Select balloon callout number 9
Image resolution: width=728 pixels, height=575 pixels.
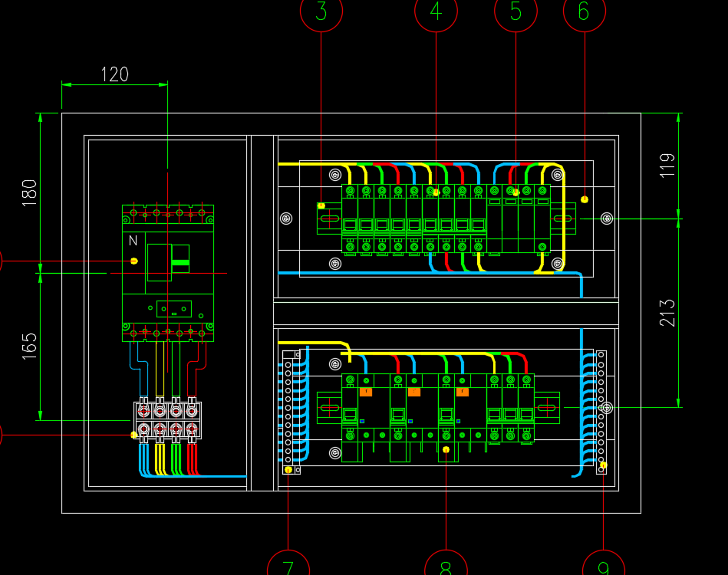pyautogui.click(x=604, y=567)
